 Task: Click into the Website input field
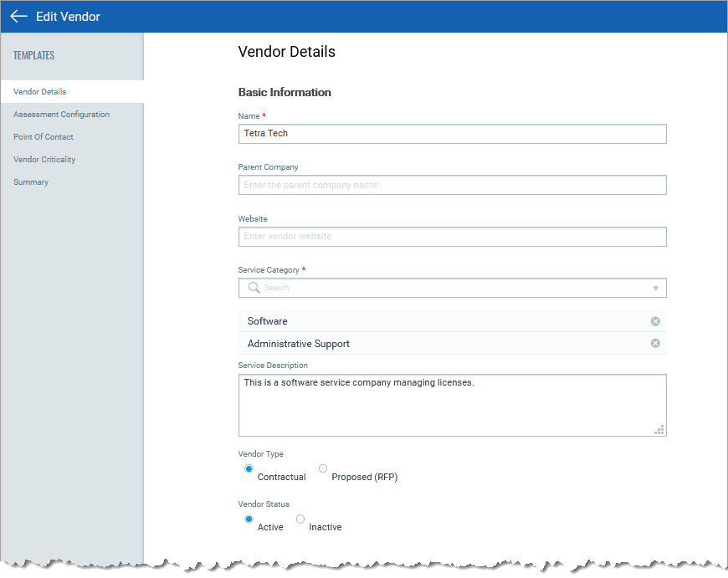click(452, 237)
